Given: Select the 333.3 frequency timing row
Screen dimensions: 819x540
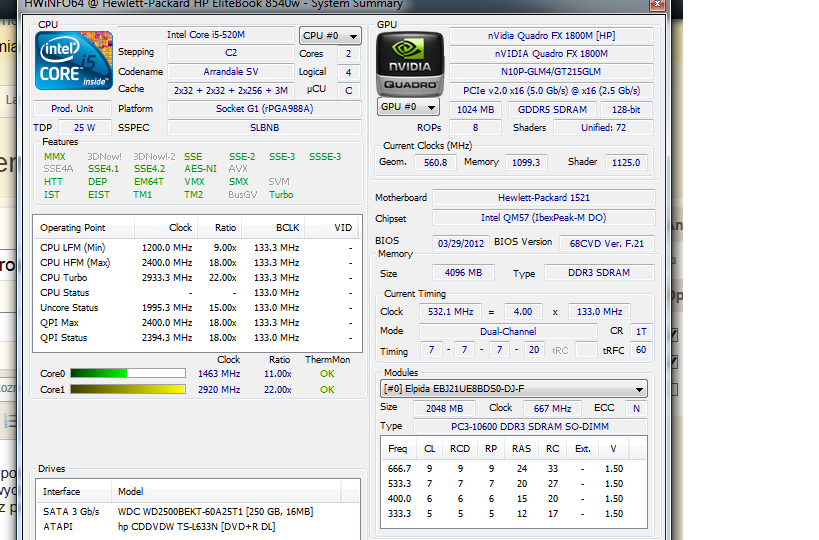Looking at the screenshot, I should (513, 514).
